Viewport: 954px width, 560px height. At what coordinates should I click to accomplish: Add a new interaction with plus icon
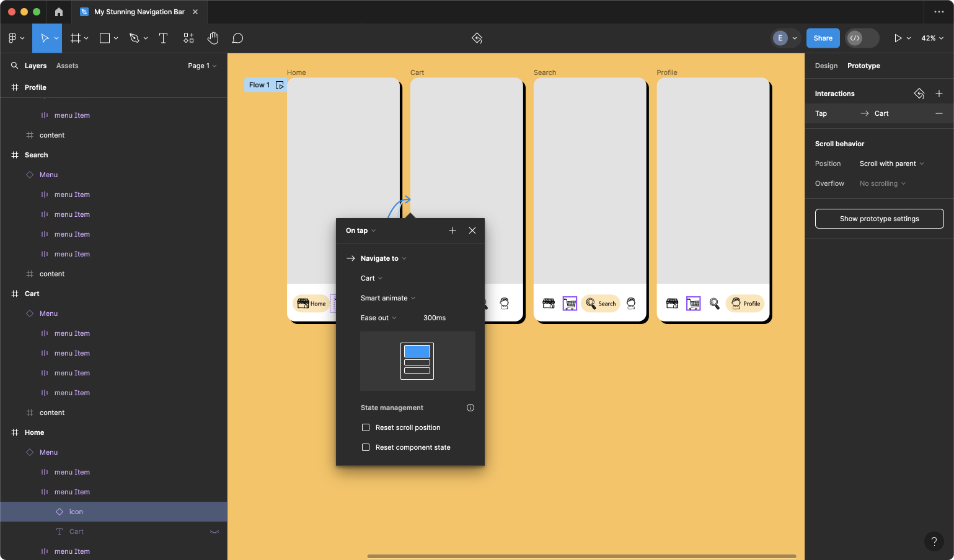(939, 94)
